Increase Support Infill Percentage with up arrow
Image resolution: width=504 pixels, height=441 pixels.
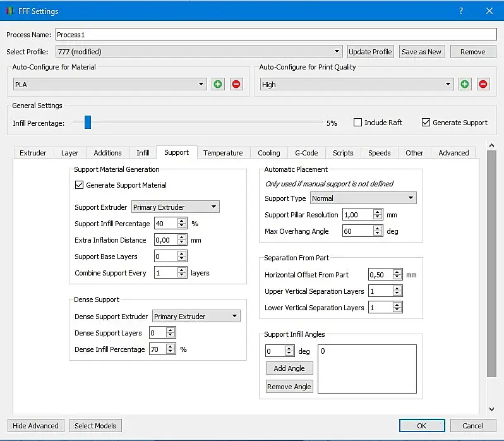[182, 220]
